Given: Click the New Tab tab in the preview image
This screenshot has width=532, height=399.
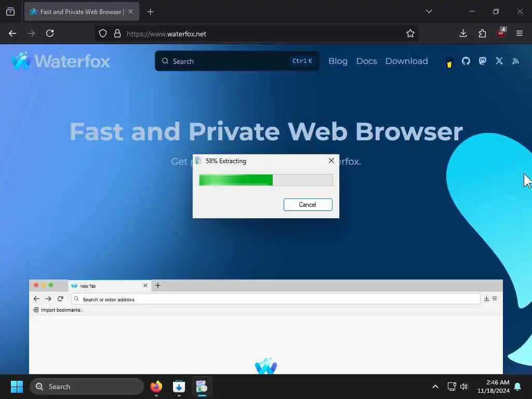Looking at the screenshot, I should click(x=109, y=286).
